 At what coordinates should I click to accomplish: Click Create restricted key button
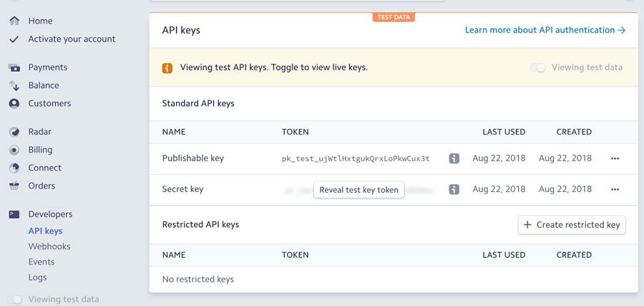572,225
